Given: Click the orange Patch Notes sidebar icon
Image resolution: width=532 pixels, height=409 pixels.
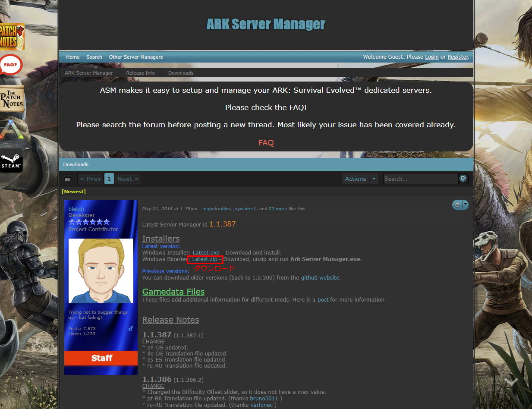Looking at the screenshot, I should [12, 37].
